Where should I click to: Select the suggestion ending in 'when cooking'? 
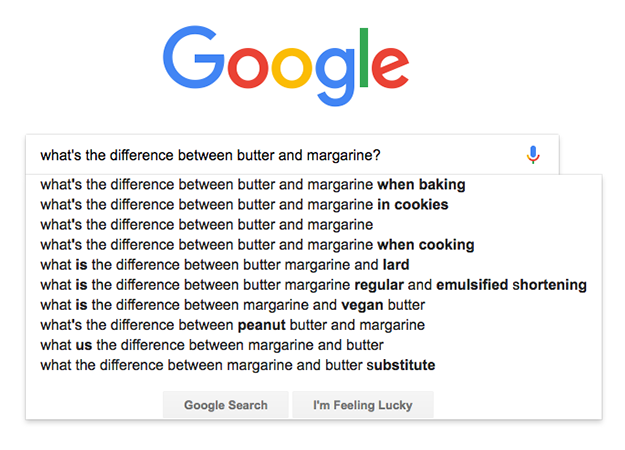click(x=314, y=245)
